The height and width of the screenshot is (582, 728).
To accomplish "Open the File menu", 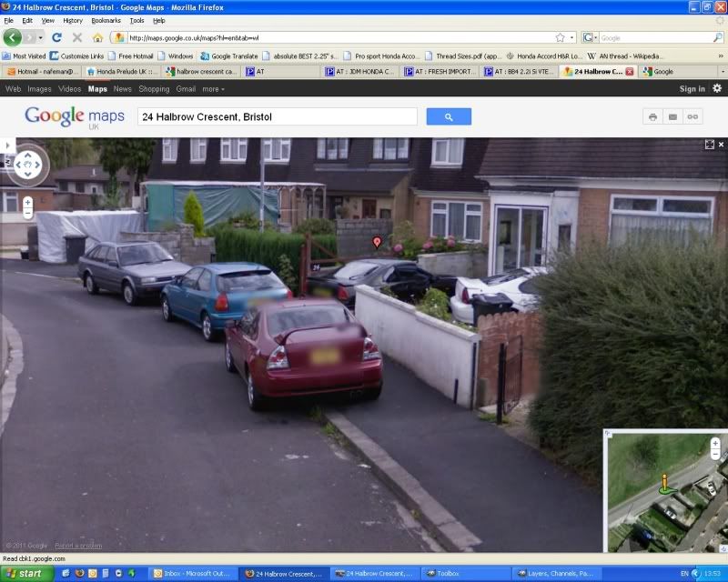I will pyautogui.click(x=9, y=20).
